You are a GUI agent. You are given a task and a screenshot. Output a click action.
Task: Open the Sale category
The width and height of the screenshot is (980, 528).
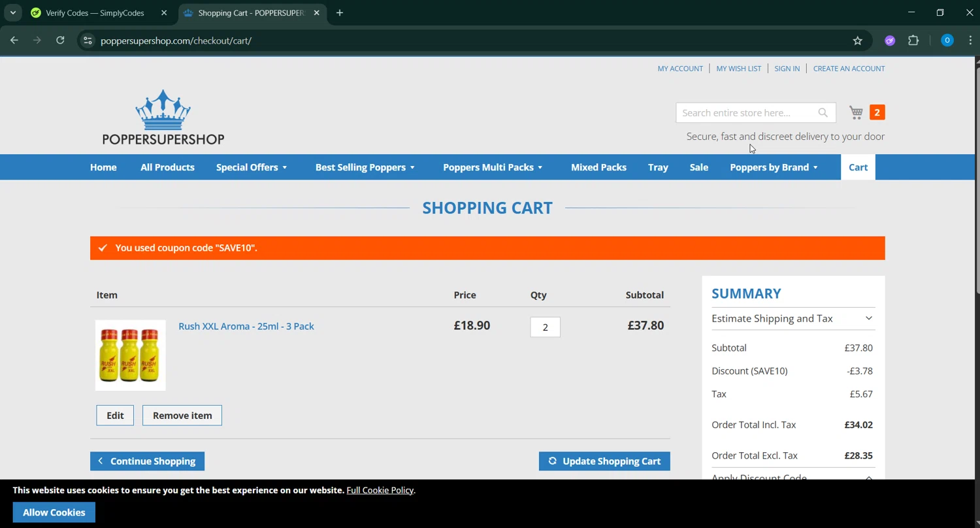698,167
